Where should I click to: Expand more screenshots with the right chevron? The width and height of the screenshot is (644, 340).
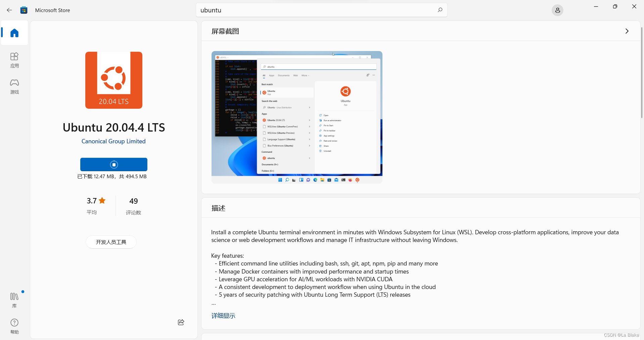click(x=627, y=31)
